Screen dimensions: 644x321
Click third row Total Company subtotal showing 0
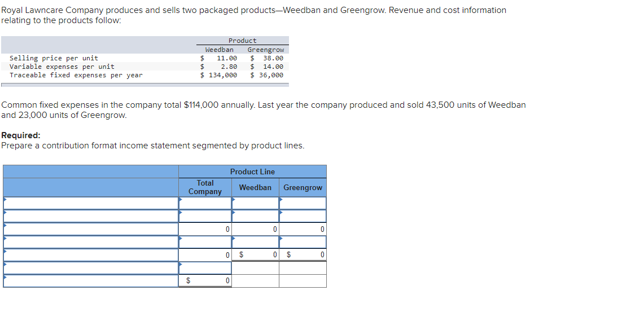click(x=205, y=229)
